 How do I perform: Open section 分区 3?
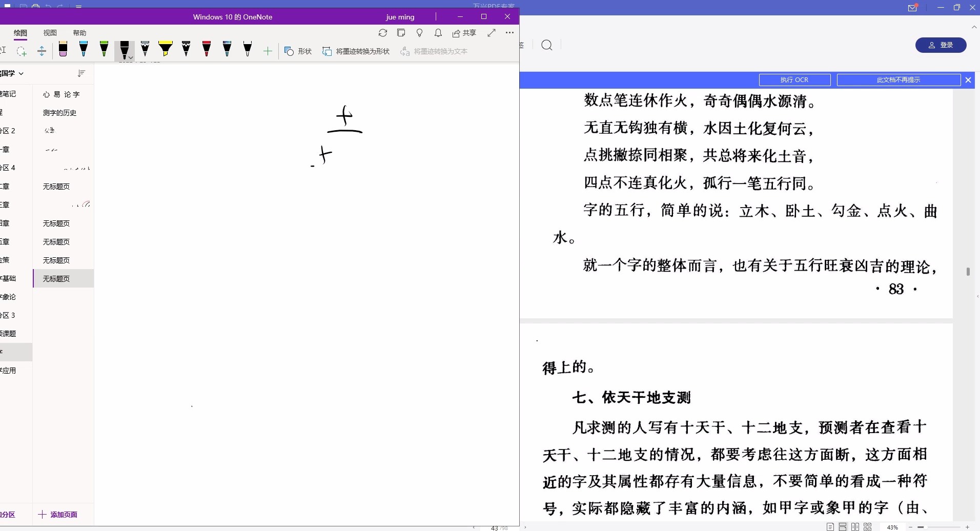(15, 315)
